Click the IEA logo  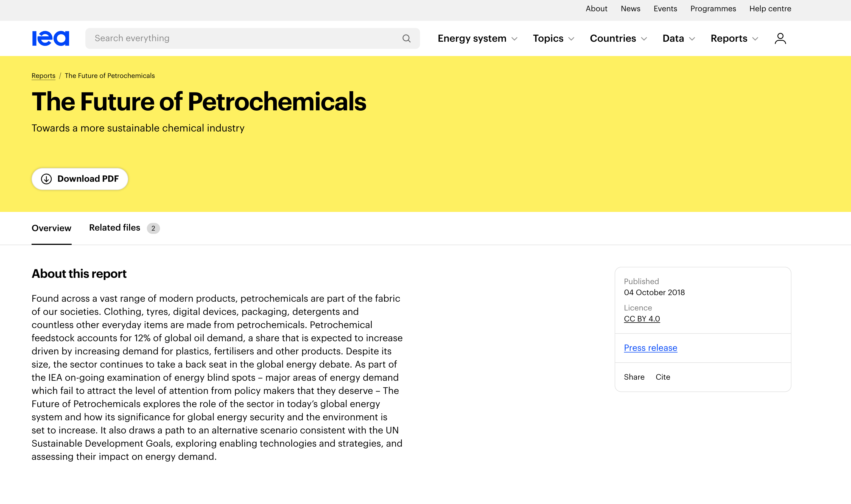[51, 38]
